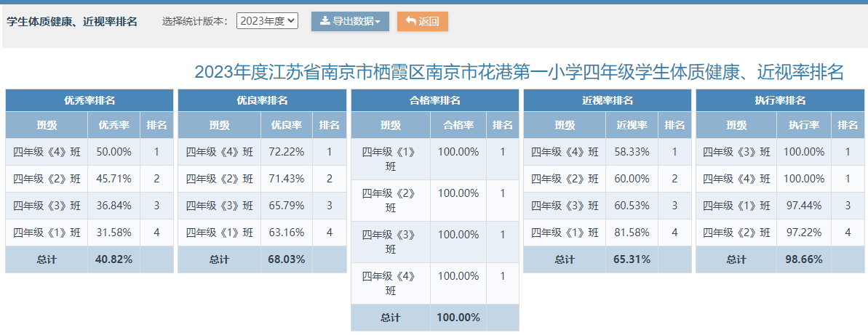Click 四年级《1》班 in the 执行率 table

tap(737, 206)
